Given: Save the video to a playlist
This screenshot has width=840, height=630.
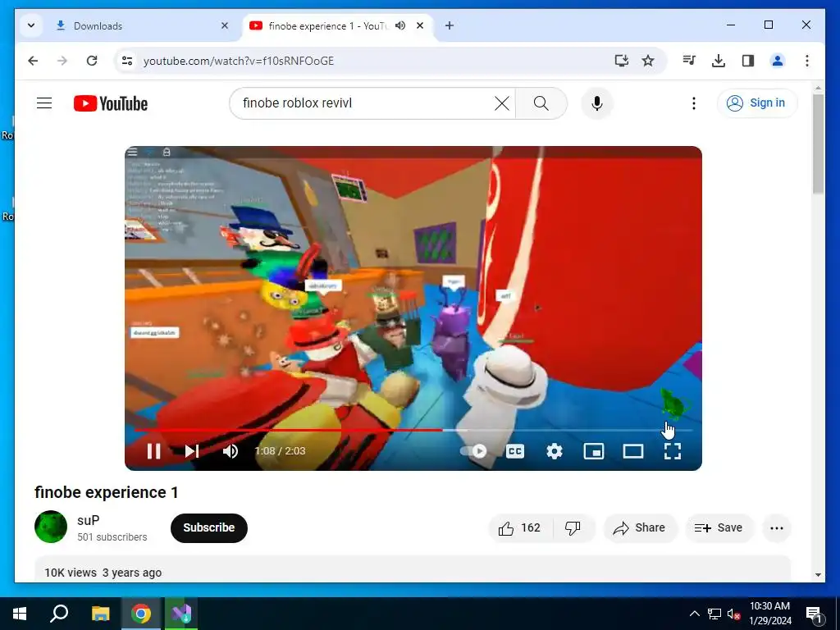Looking at the screenshot, I should tap(719, 528).
